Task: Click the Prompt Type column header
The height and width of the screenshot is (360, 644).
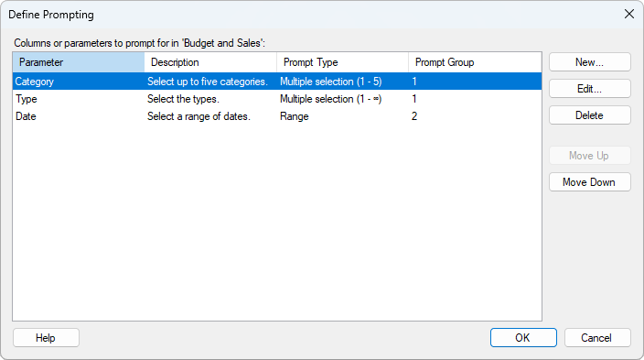Action: point(342,62)
